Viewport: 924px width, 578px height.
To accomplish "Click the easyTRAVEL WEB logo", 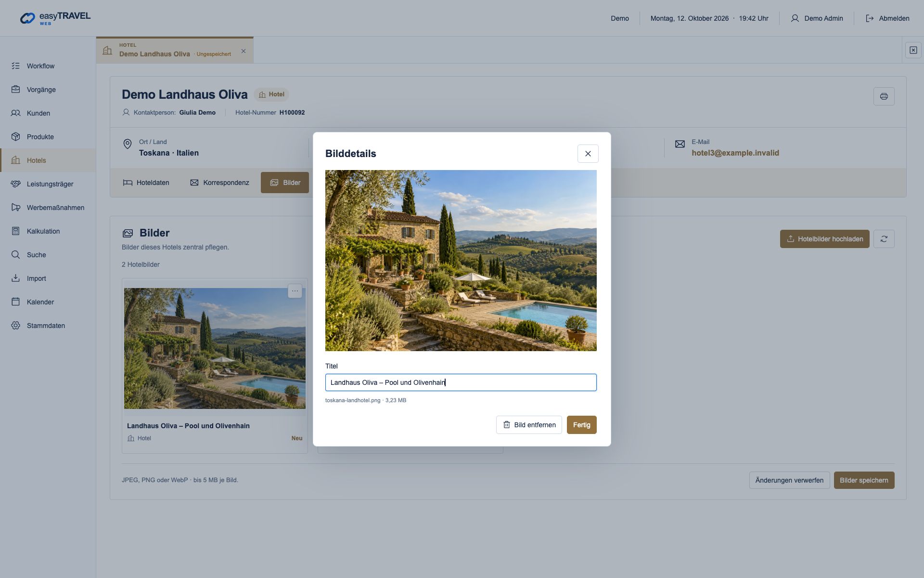I will point(55,18).
